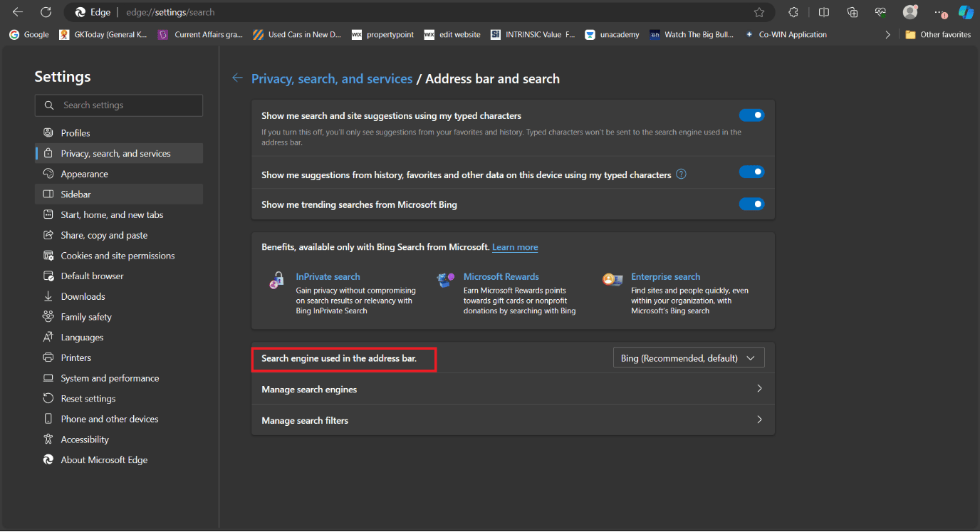Viewport: 980px width, 532px height.
Task: Open Phone and other devices settings
Action: (x=119, y=419)
